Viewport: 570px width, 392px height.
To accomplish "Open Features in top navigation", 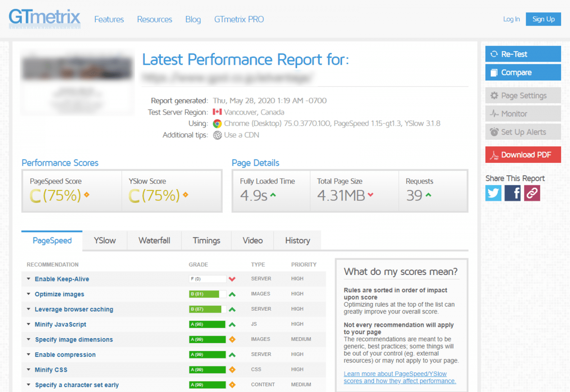I will tap(109, 19).
